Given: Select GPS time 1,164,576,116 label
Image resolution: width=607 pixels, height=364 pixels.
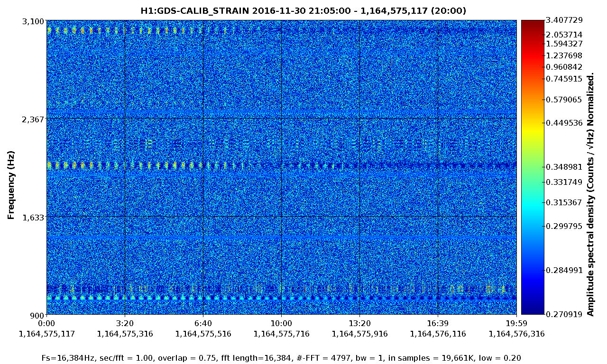Looking at the screenshot, I should tap(438, 334).
